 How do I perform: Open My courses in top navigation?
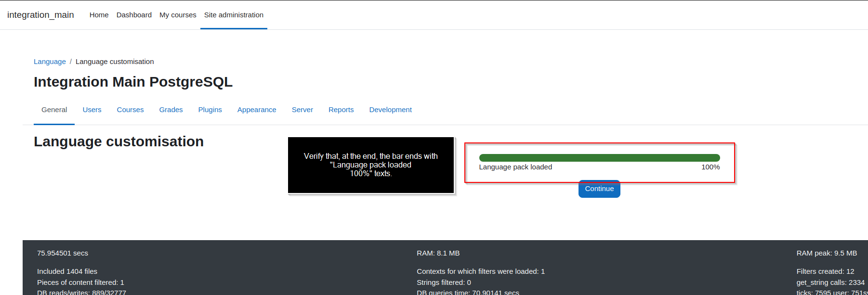(x=178, y=15)
